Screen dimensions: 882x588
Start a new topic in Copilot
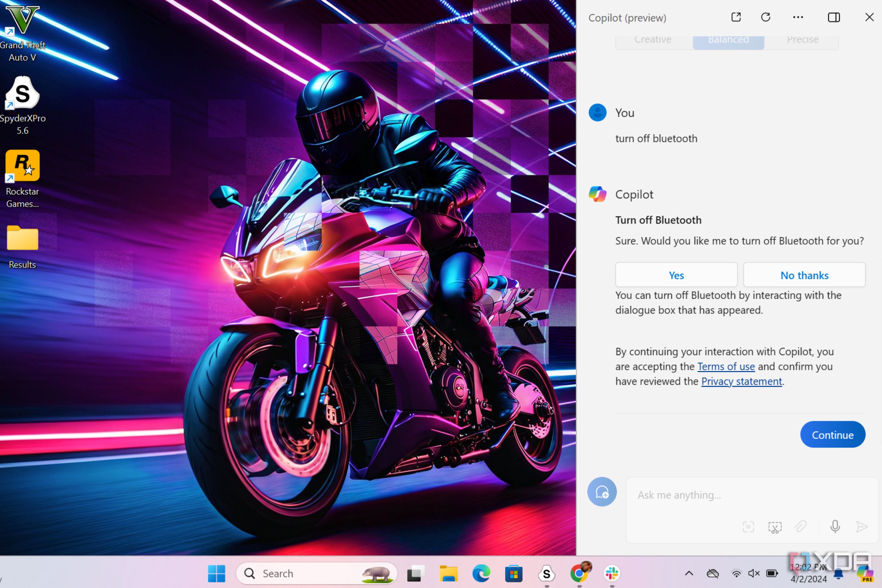(602, 492)
